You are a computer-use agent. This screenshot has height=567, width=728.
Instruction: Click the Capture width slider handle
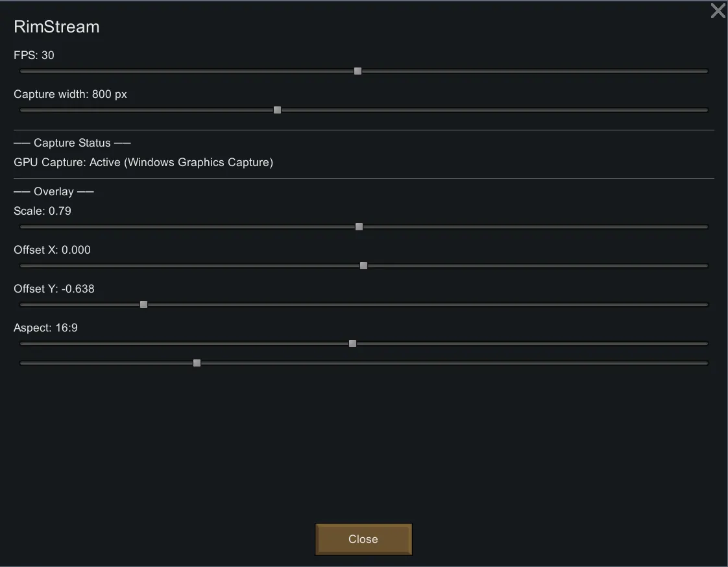[x=277, y=110]
